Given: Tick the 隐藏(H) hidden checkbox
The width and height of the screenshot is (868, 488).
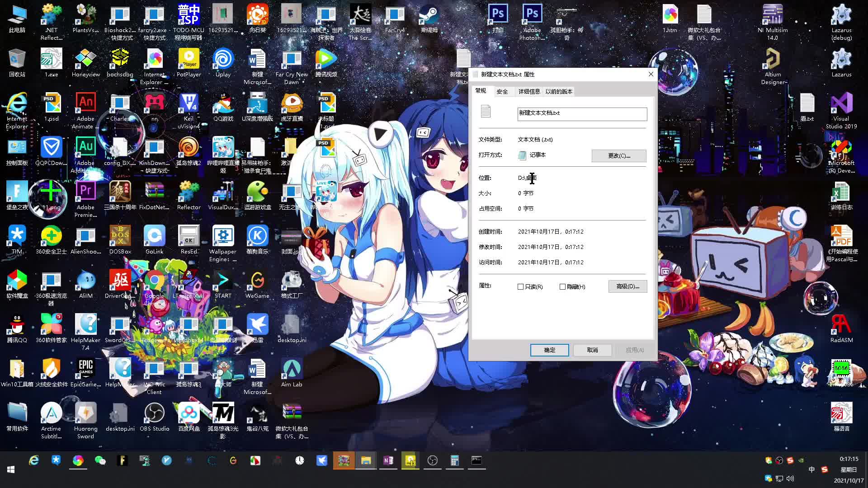Looking at the screenshot, I should click(x=562, y=287).
